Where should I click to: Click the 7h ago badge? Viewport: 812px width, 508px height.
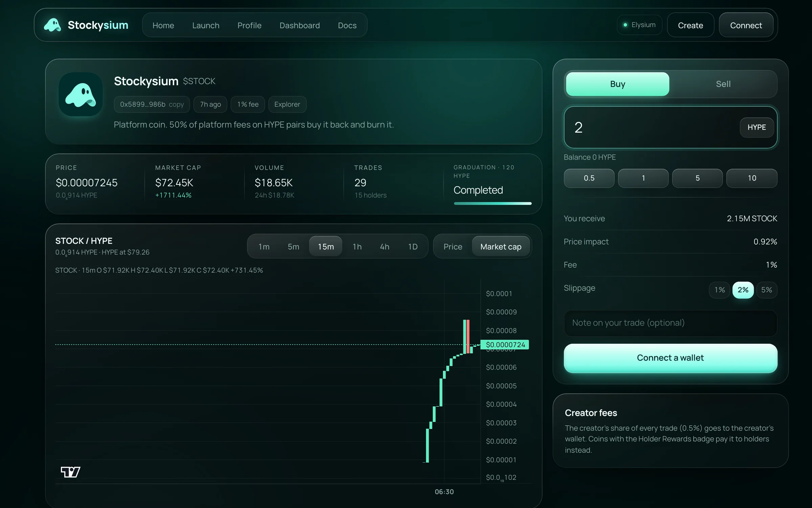tap(210, 104)
